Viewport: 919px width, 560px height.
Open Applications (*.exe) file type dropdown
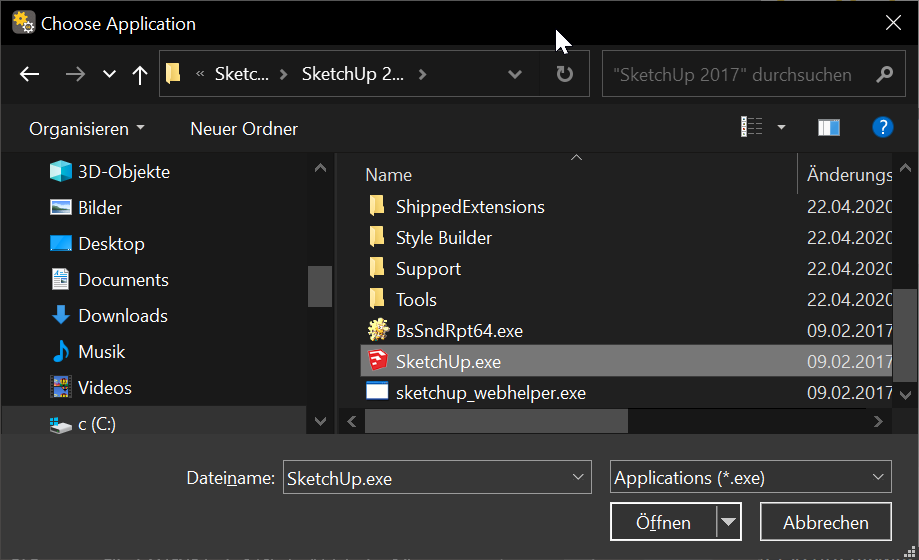[750, 477]
